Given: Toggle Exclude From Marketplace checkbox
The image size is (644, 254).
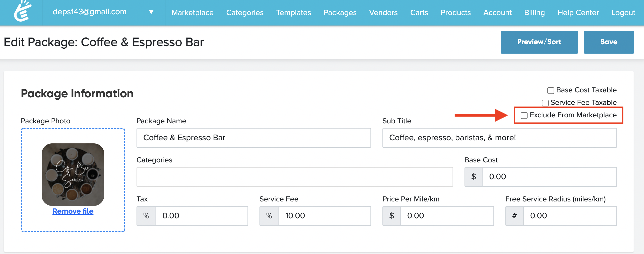Looking at the screenshot, I should pyautogui.click(x=524, y=116).
